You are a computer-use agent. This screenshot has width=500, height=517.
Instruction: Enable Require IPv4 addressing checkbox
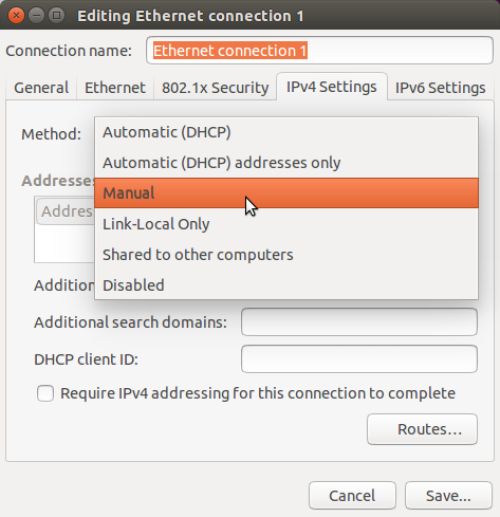point(46,393)
